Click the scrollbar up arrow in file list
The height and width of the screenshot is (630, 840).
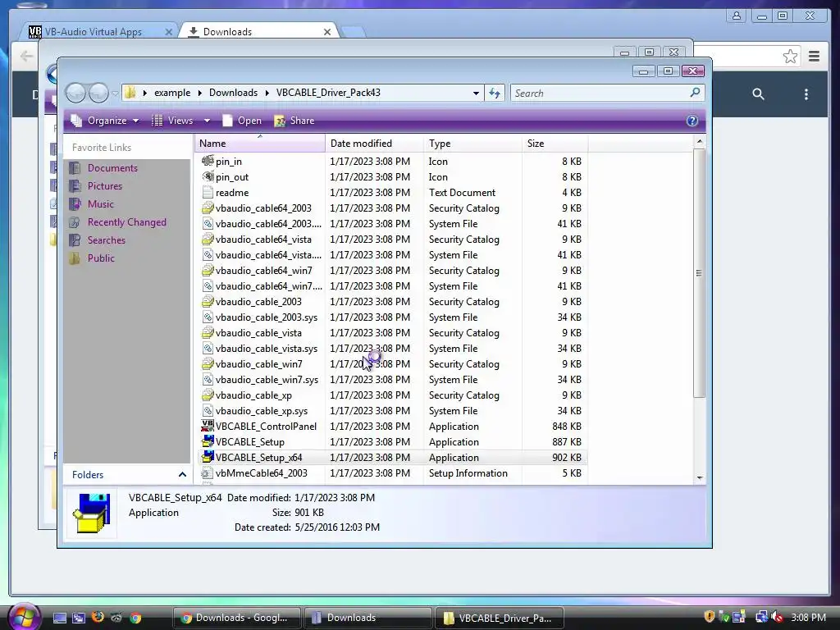699,141
